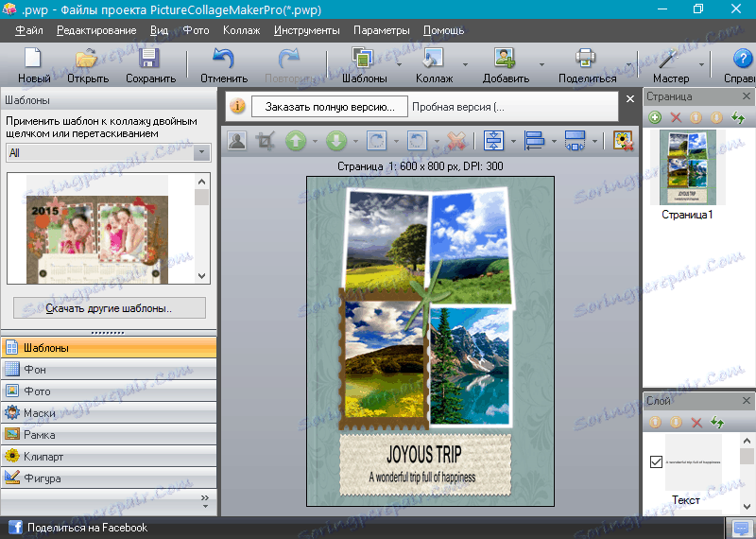Open the Файл menu
This screenshot has width=756, height=539.
click(29, 30)
